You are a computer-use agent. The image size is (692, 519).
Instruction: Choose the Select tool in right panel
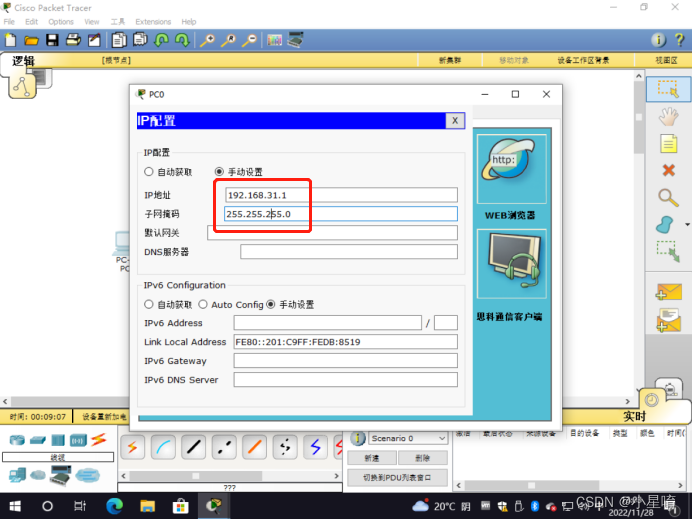(668, 89)
